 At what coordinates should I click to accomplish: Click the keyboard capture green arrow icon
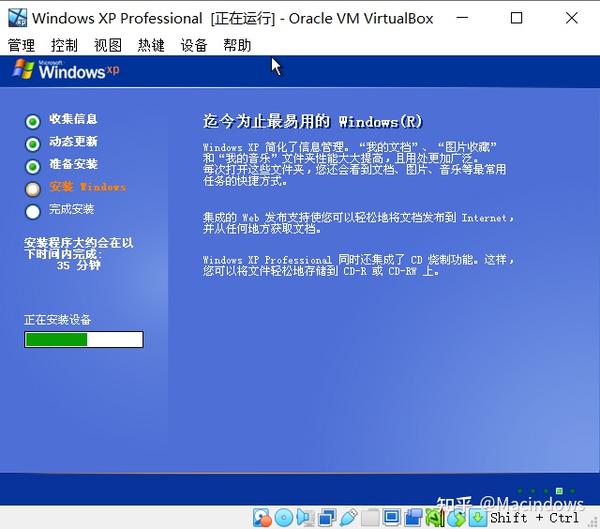[478, 518]
